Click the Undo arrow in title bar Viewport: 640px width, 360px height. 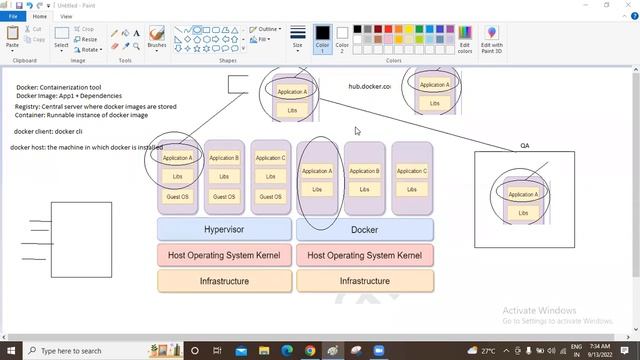click(29, 5)
